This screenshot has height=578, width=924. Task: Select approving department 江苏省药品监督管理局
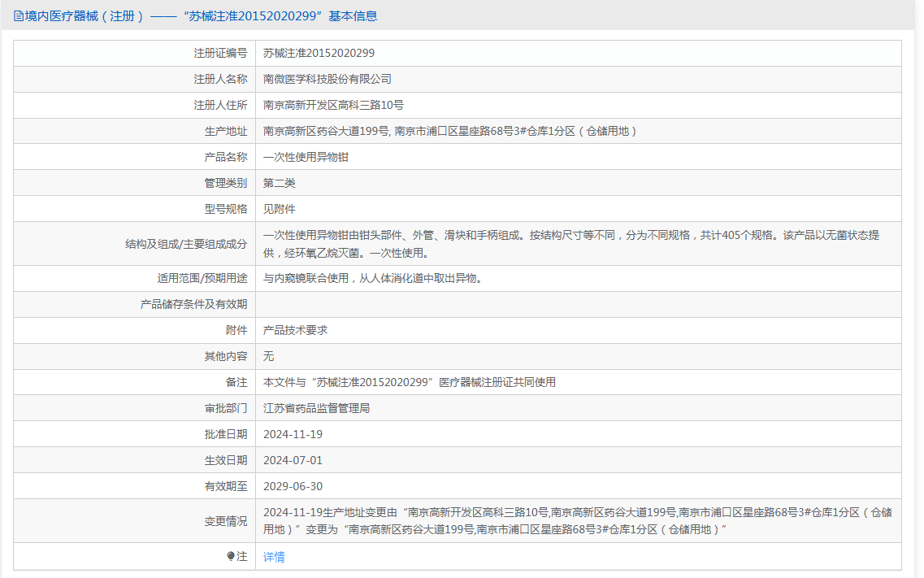click(316, 408)
